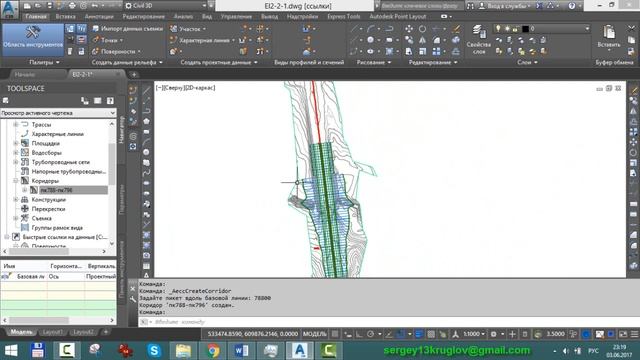The image size is (640, 360).
Task: Select Трассы in Toolspace tree
Action: (x=41, y=124)
